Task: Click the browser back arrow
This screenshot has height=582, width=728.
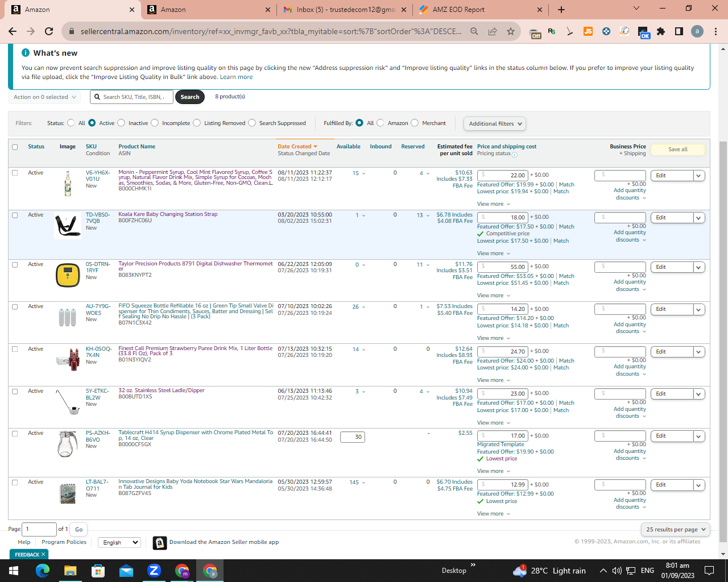Action: [x=13, y=31]
